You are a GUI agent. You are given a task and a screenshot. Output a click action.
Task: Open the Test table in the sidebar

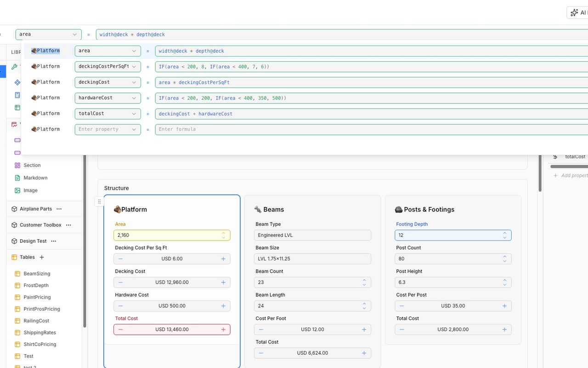pyautogui.click(x=28, y=356)
